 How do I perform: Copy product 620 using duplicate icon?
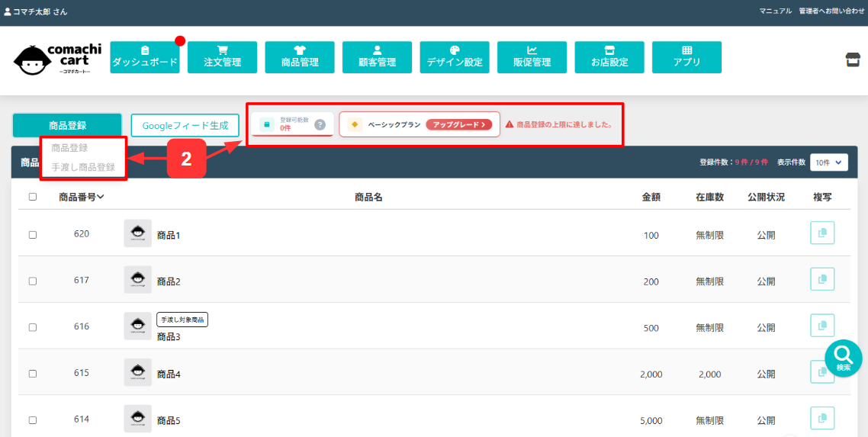coord(821,233)
